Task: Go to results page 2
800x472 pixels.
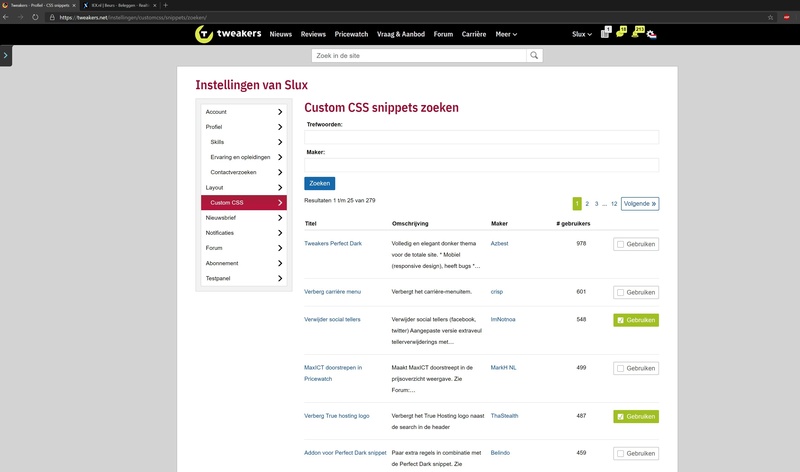Action: 587,204
